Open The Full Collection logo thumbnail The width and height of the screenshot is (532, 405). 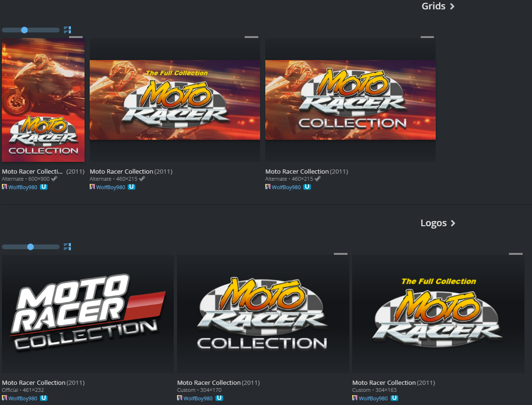pos(439,314)
